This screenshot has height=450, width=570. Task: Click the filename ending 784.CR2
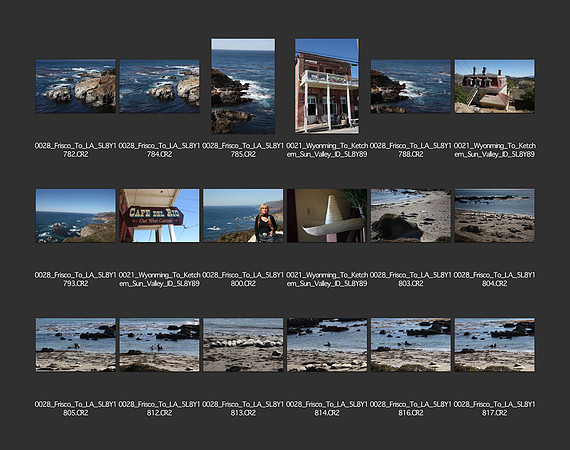[159, 150]
